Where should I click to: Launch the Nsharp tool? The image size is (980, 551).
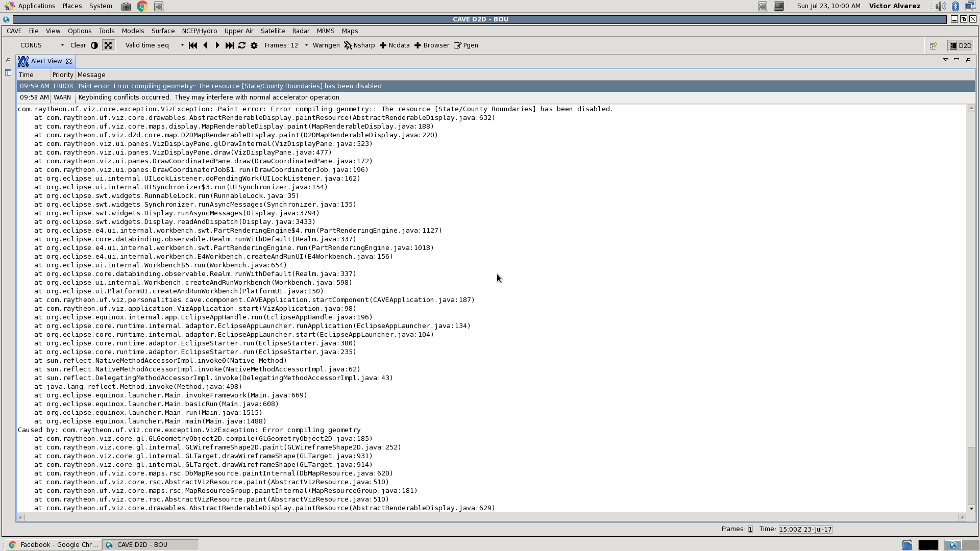click(x=359, y=45)
